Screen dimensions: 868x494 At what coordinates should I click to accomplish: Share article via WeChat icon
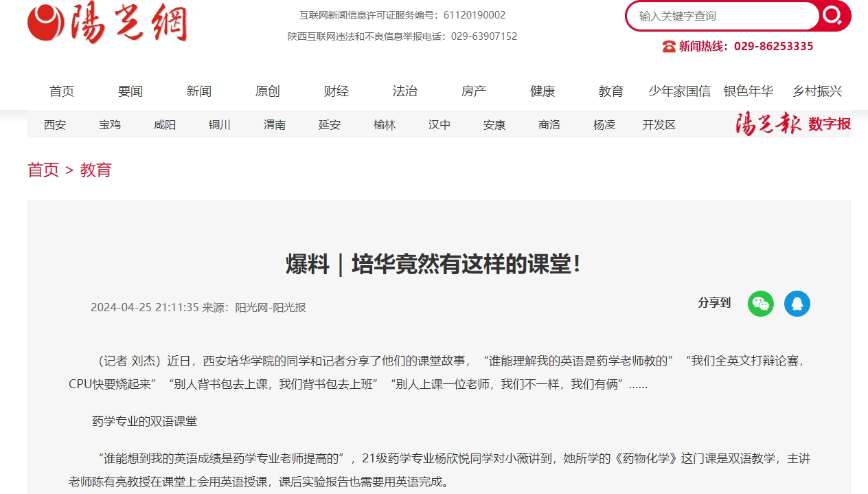[x=760, y=303]
